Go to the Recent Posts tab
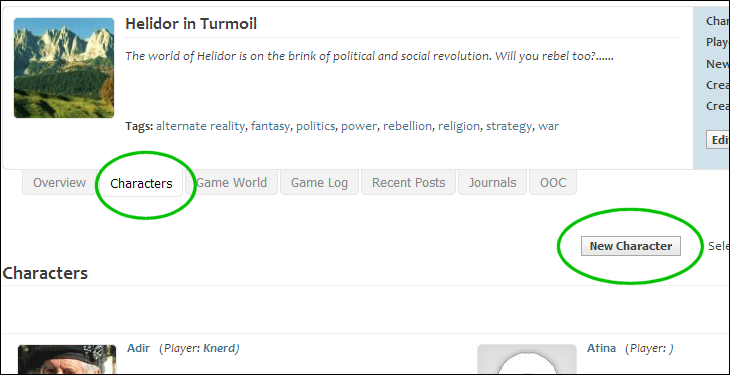The image size is (730, 375). 408,183
